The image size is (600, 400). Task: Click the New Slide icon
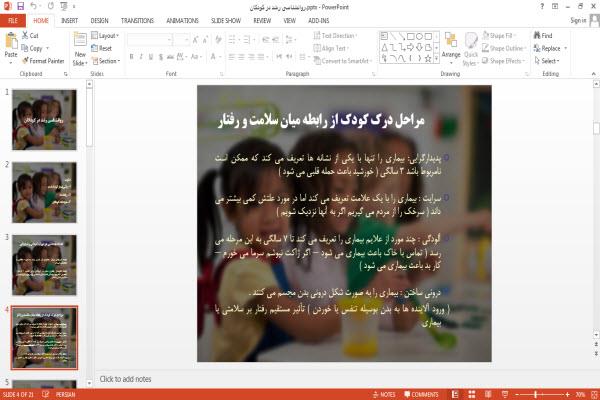tap(80, 40)
